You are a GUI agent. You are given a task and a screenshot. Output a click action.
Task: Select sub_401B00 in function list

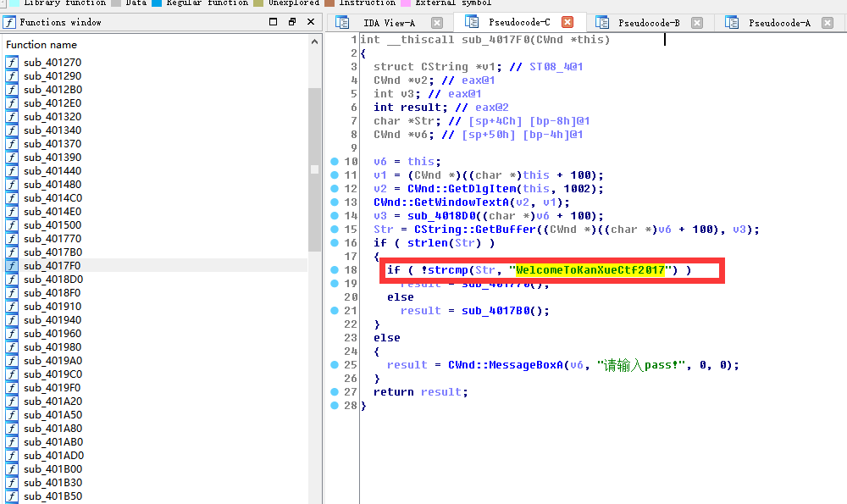53,469
